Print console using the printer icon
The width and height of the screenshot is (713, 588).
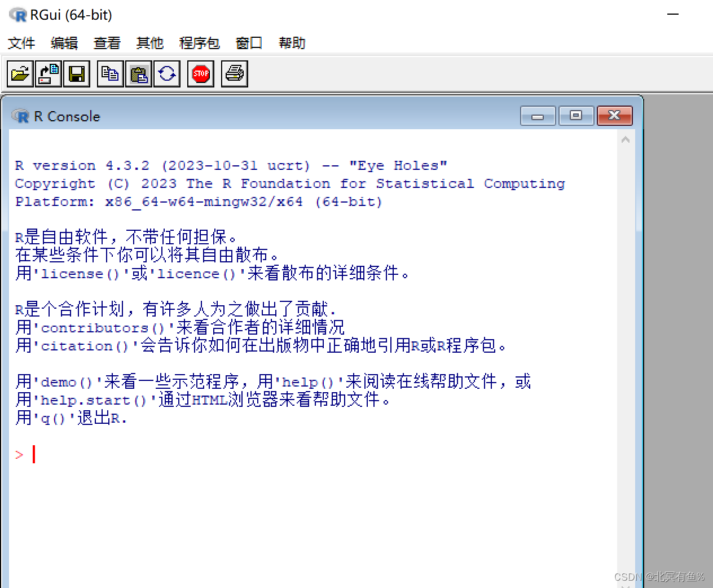click(x=235, y=74)
